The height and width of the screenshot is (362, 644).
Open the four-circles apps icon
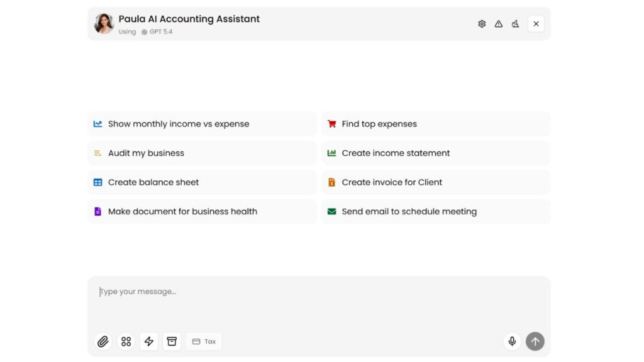pos(126,341)
